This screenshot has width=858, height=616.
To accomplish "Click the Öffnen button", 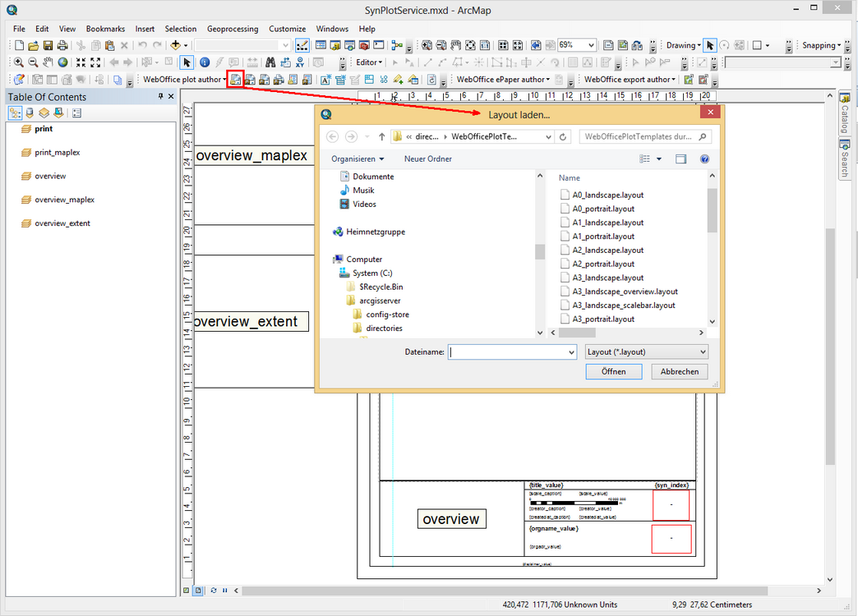I will pyautogui.click(x=614, y=371).
